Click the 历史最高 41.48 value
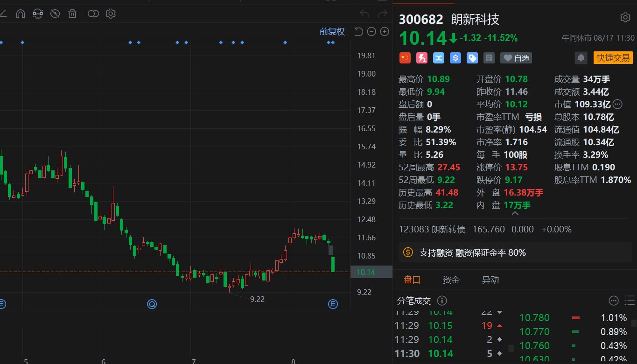 pyautogui.click(x=447, y=192)
